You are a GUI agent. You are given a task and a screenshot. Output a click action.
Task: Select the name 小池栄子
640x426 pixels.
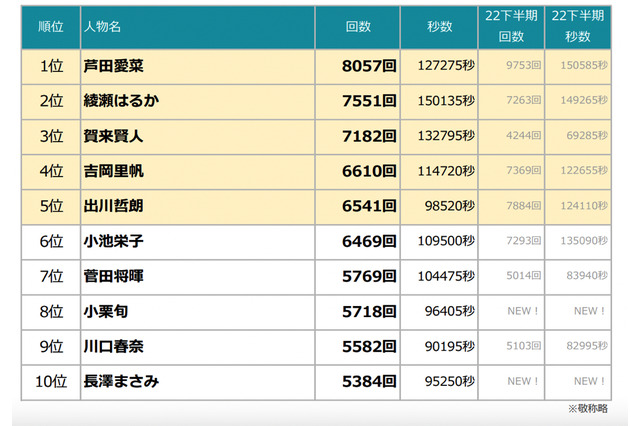(x=113, y=241)
